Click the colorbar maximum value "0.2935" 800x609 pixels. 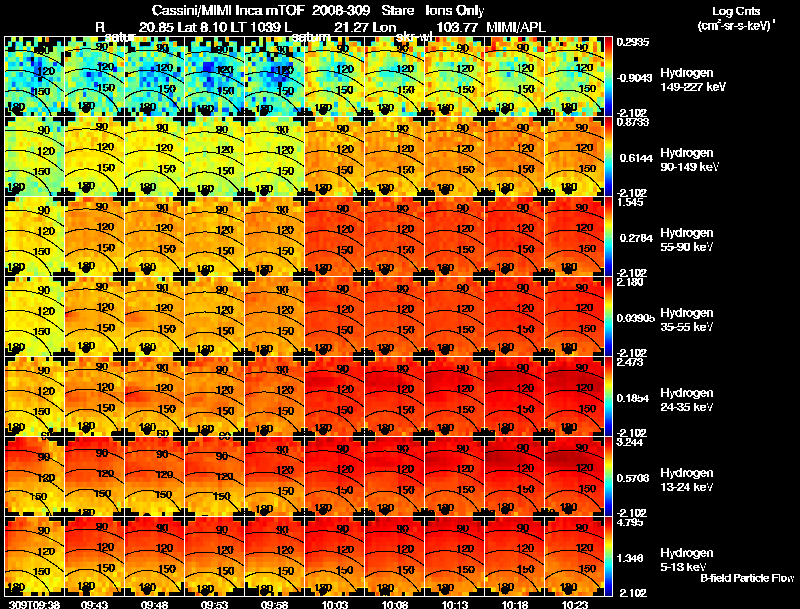(633, 42)
